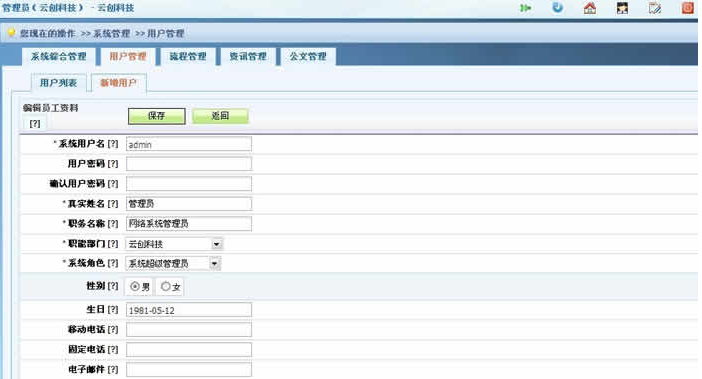Click the [?] help under 编辑员工资料
The image size is (702, 379).
(34, 123)
